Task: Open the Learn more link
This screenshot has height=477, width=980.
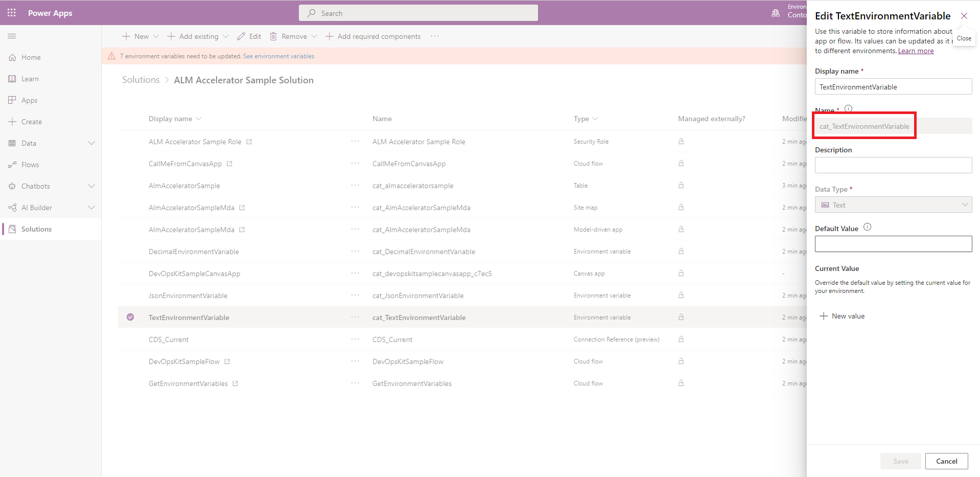Action: point(916,51)
